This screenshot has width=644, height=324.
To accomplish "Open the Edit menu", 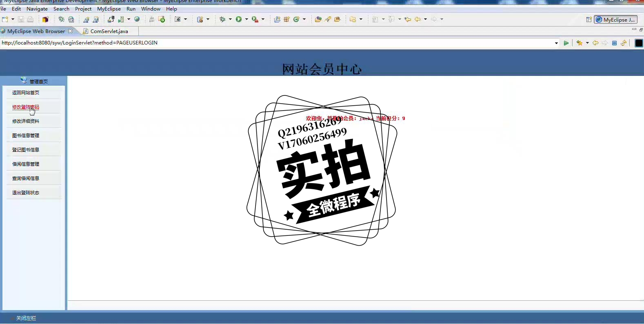I will click(16, 9).
